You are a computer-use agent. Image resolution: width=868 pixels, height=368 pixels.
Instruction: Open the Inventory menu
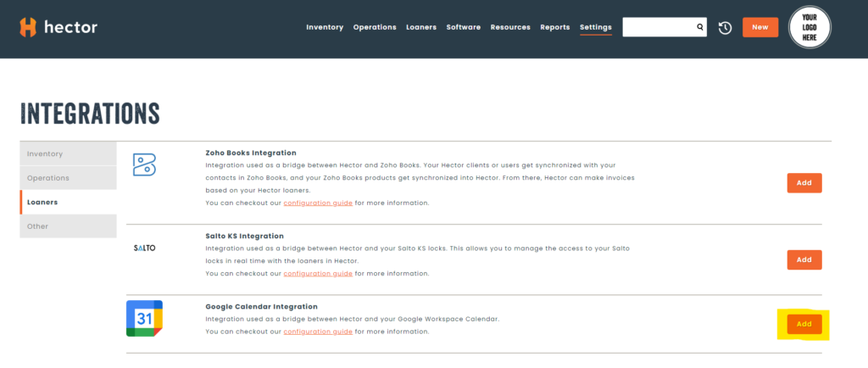[325, 27]
